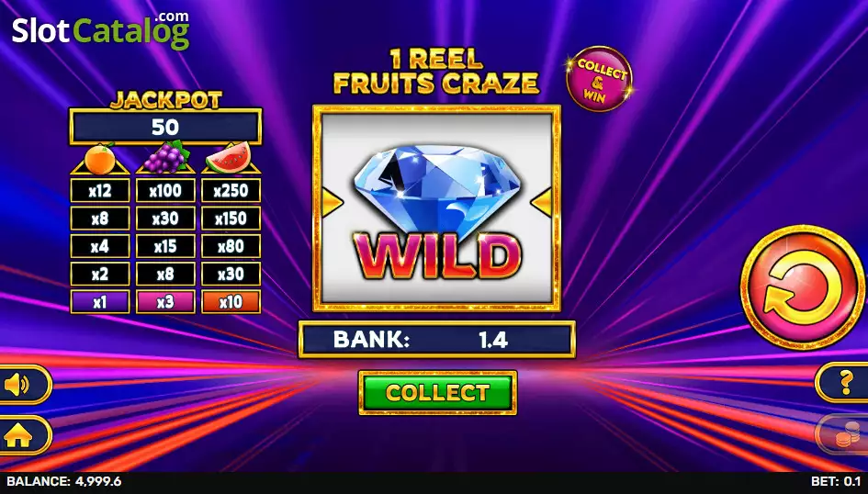Click the watermelon slice icon

coord(229,158)
